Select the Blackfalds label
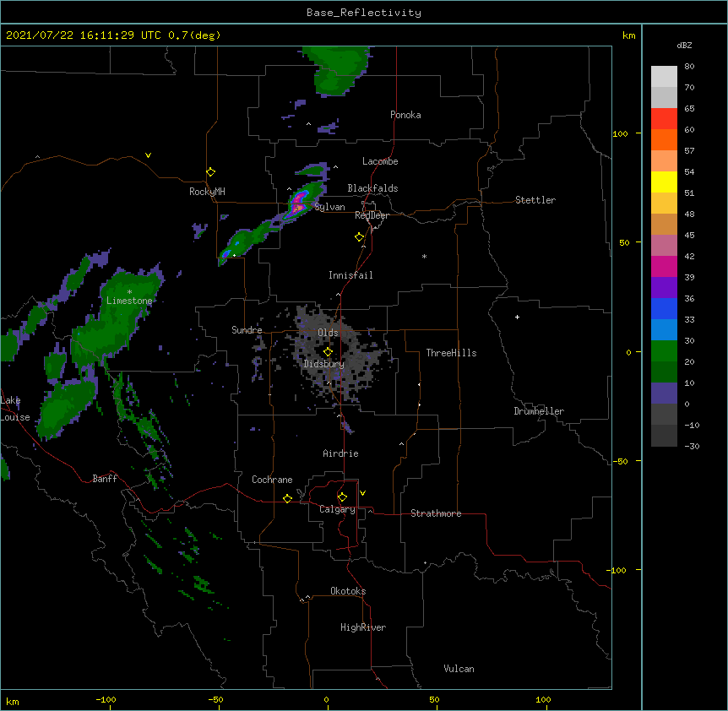 click(372, 188)
